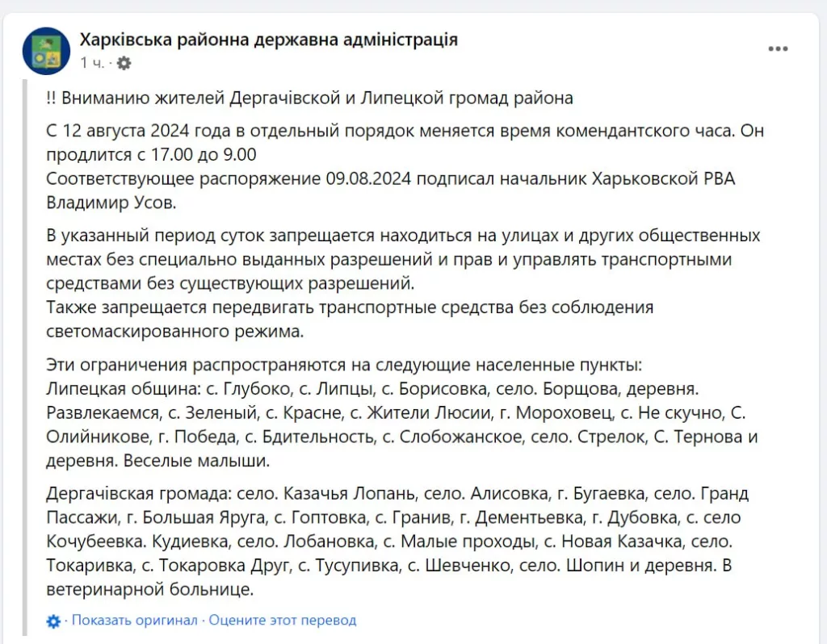Click the 1 ч. timestamp link
827x644 pixels.
(x=91, y=61)
